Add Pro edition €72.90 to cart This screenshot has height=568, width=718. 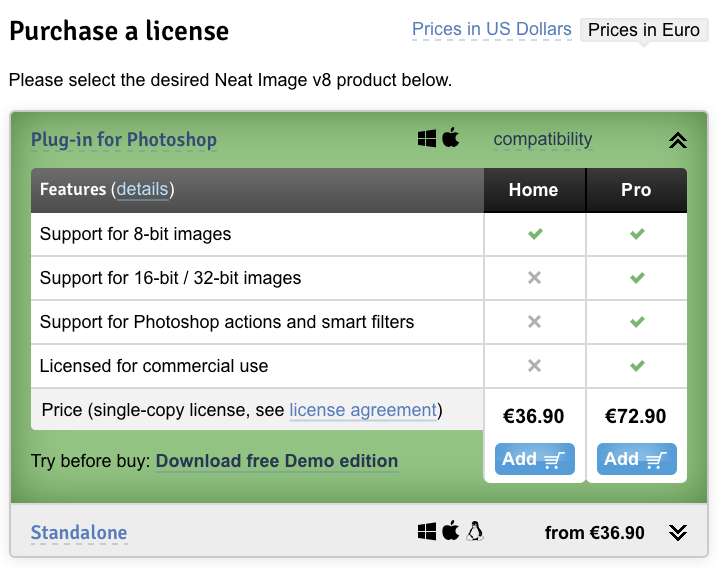(x=636, y=459)
